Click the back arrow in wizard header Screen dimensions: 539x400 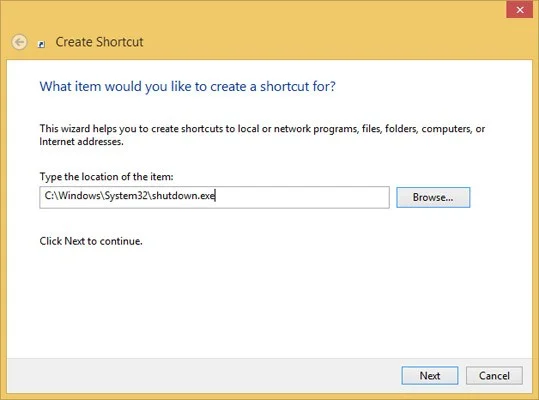[19, 42]
